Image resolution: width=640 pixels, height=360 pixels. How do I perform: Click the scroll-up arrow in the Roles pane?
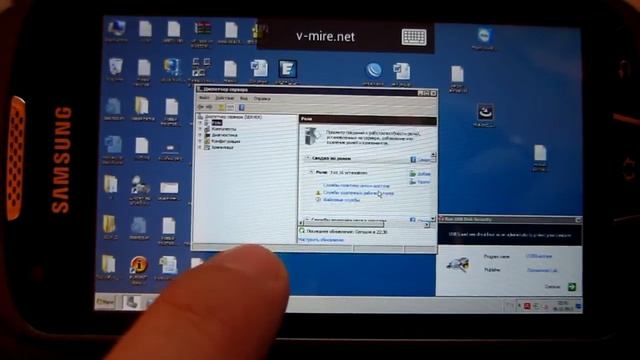433,155
